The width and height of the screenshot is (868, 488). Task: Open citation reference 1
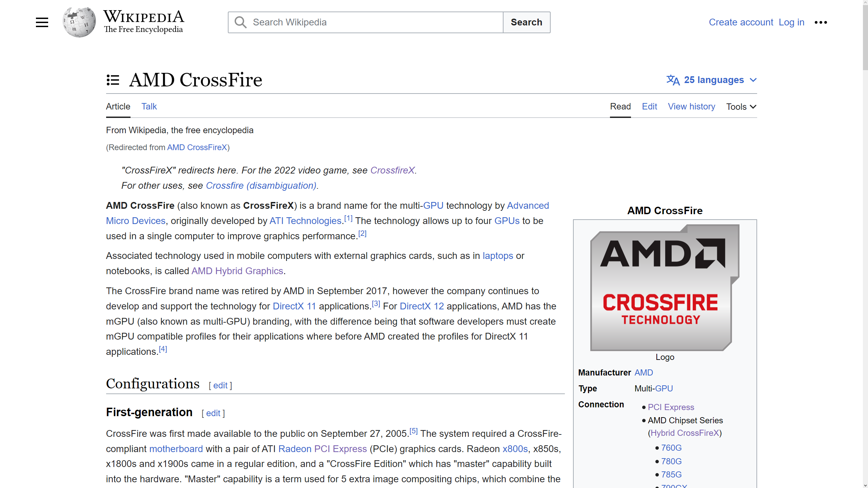(x=348, y=219)
